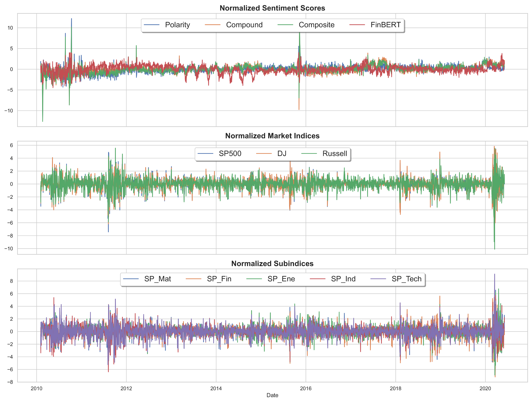The height and width of the screenshot is (403, 532).
Task: Click the Date axis label
Action: click(272, 395)
